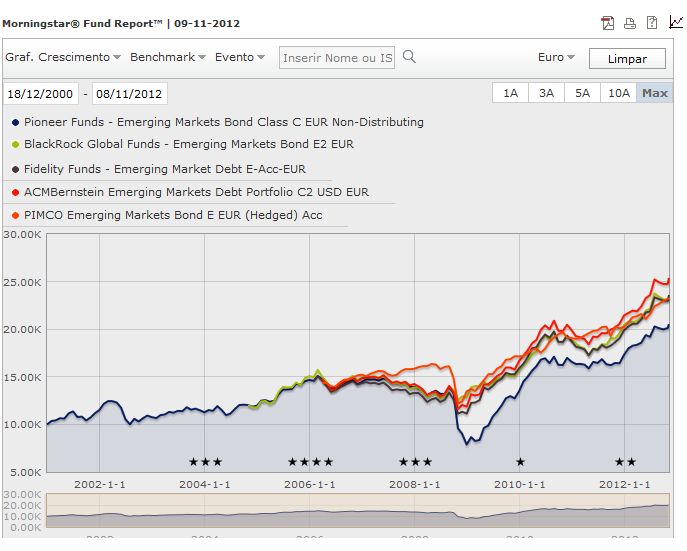Open PIMCO Emerging Markets Bond E EUR entry

click(x=173, y=215)
